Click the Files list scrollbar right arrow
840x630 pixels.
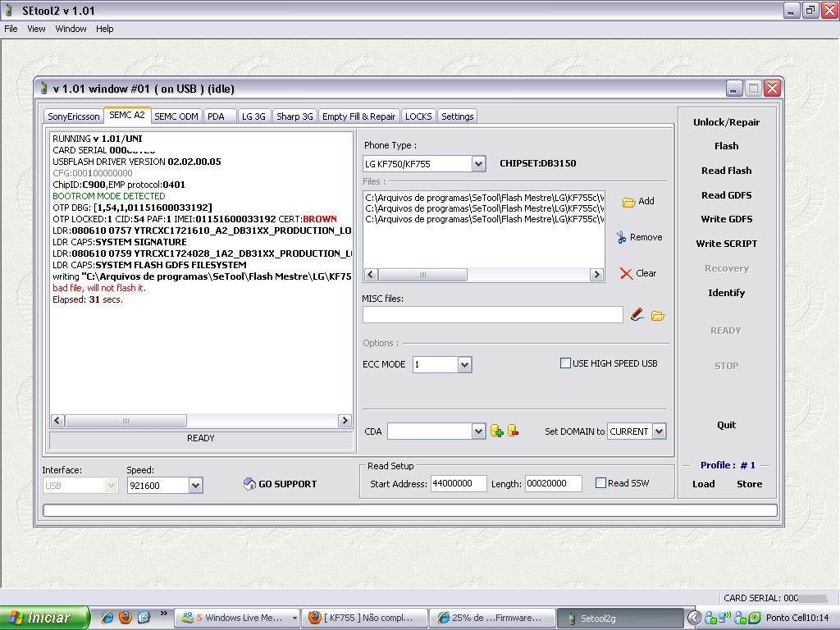point(596,274)
